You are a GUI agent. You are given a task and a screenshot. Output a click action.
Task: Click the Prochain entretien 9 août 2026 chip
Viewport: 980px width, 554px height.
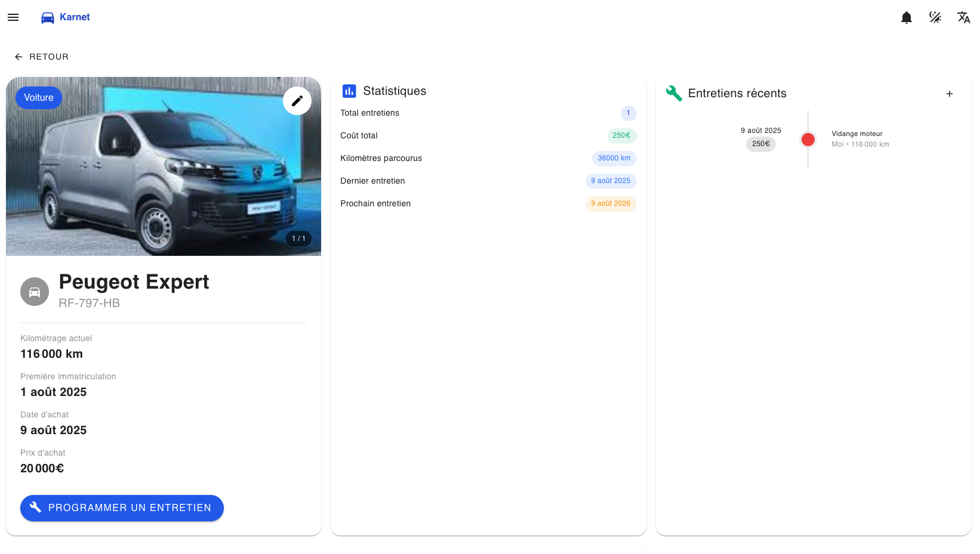(611, 204)
